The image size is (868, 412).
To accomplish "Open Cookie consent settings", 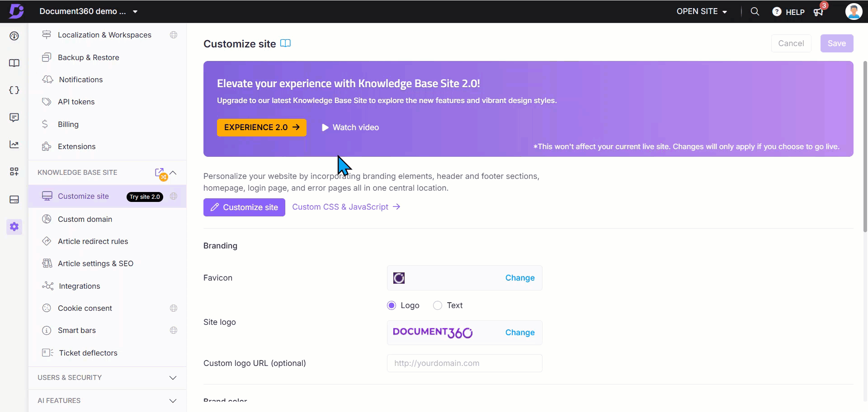I will click(85, 308).
